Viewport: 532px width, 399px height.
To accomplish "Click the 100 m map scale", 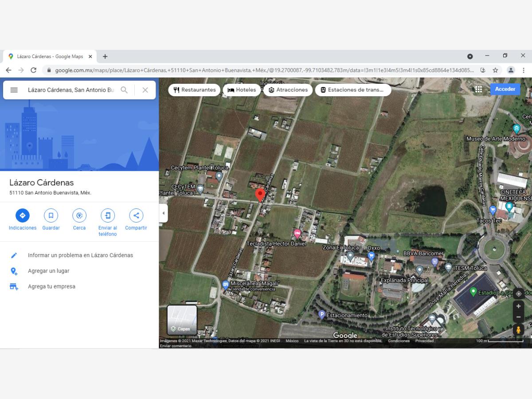I will click(x=499, y=341).
